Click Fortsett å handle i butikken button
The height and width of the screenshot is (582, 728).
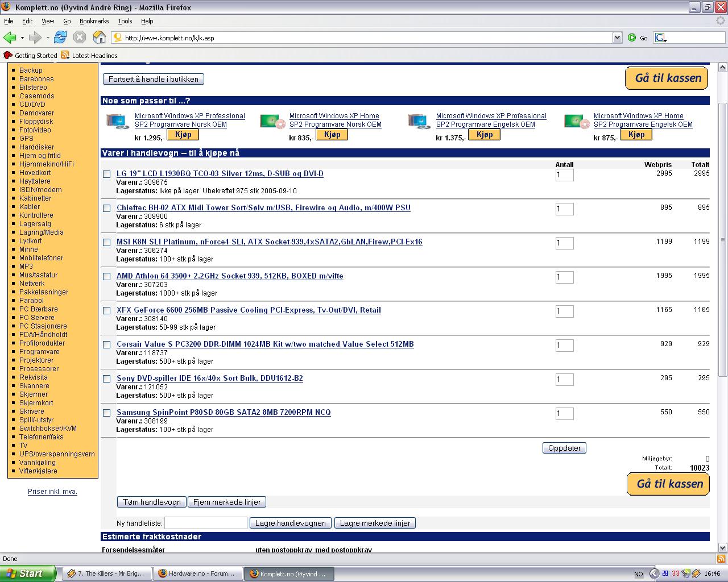click(x=154, y=79)
